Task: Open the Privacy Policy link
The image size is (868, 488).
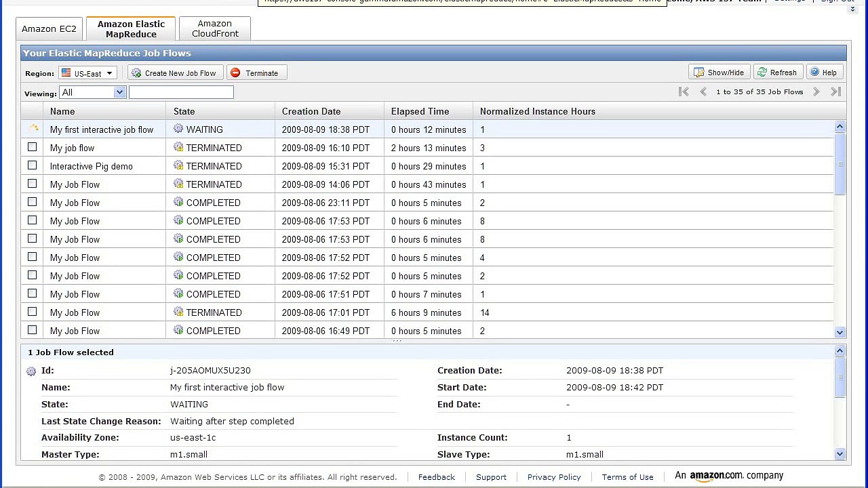Action: point(554,477)
